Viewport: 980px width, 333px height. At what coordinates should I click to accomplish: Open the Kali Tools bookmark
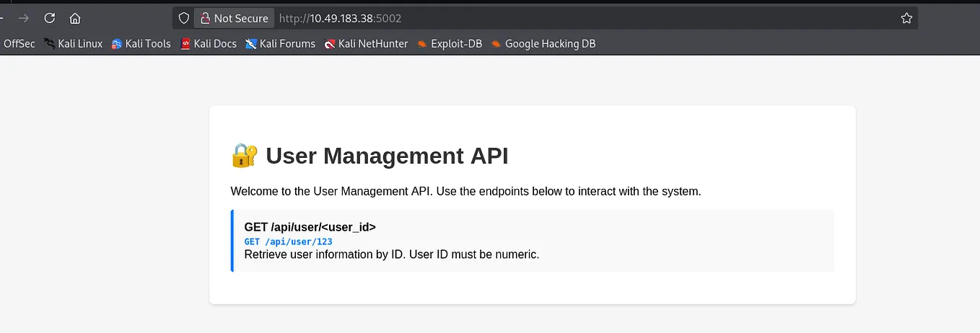141,44
